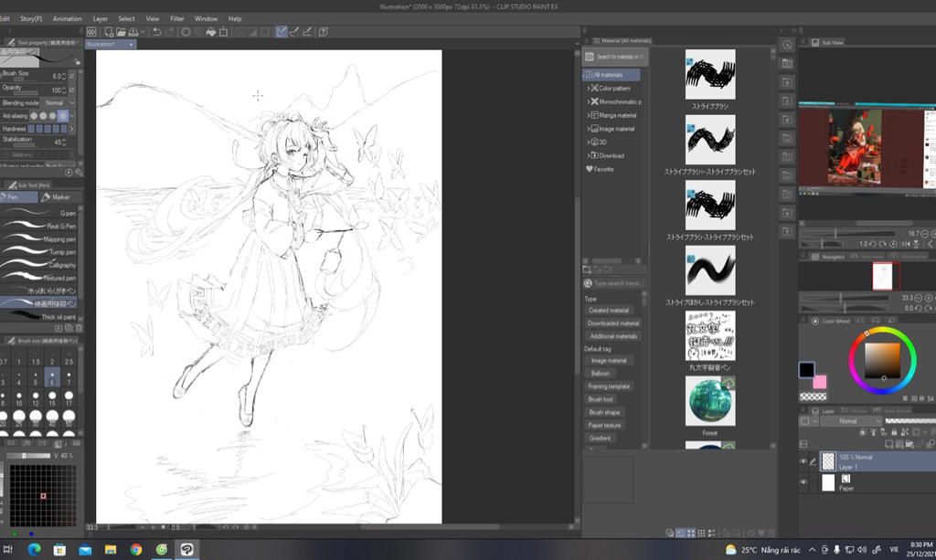Open the Animation menu

[67, 18]
